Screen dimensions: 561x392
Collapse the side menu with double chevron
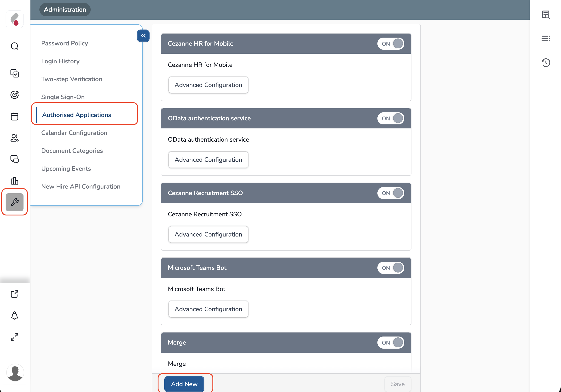tap(143, 36)
